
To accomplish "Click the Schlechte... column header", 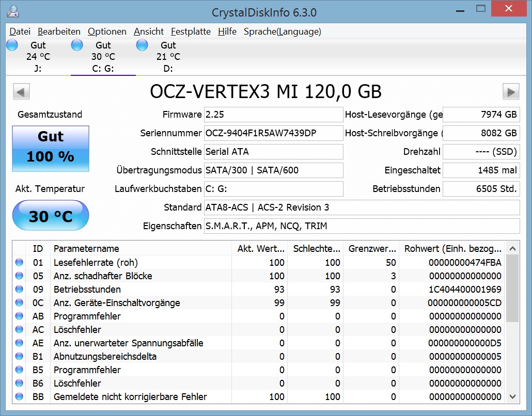I will tap(316, 248).
